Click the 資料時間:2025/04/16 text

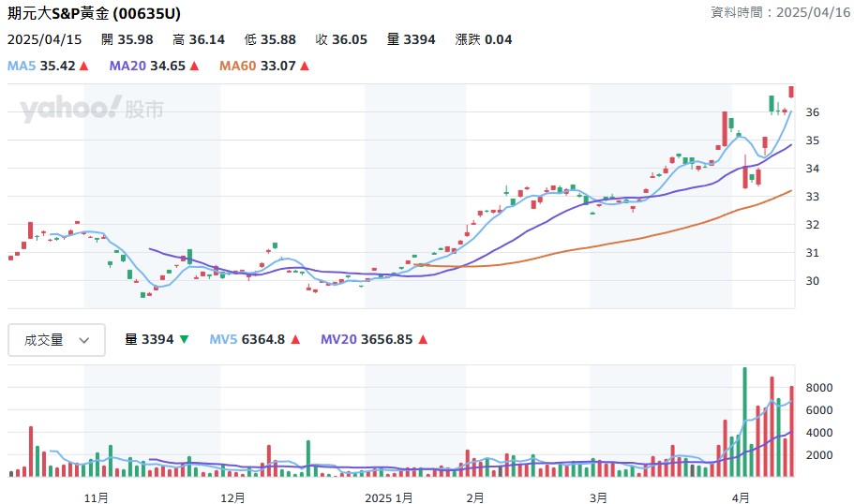tap(781, 12)
